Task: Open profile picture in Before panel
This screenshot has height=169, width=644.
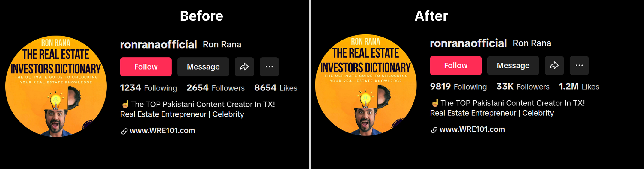Action: [56, 86]
